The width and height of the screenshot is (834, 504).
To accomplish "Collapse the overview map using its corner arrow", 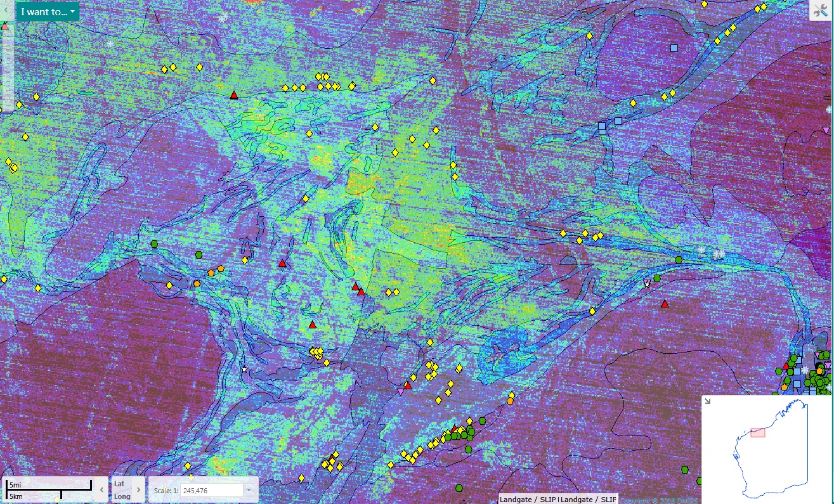I will tap(708, 401).
